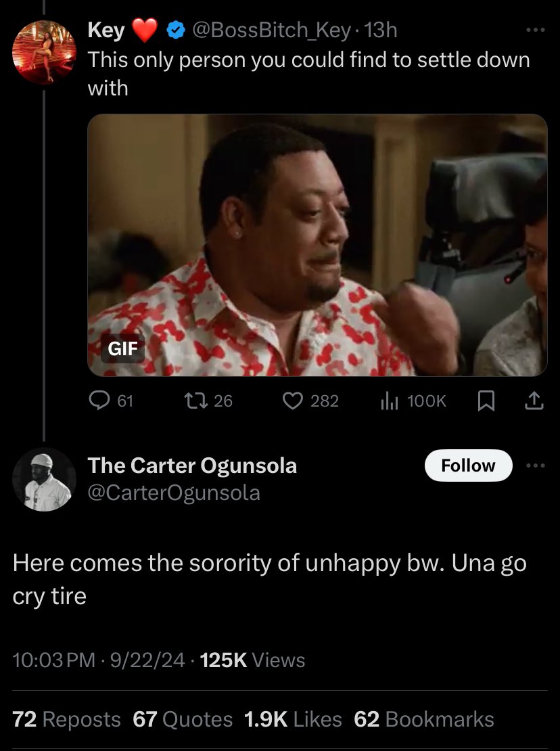Follow The Carter Ogunsola

pos(468,465)
